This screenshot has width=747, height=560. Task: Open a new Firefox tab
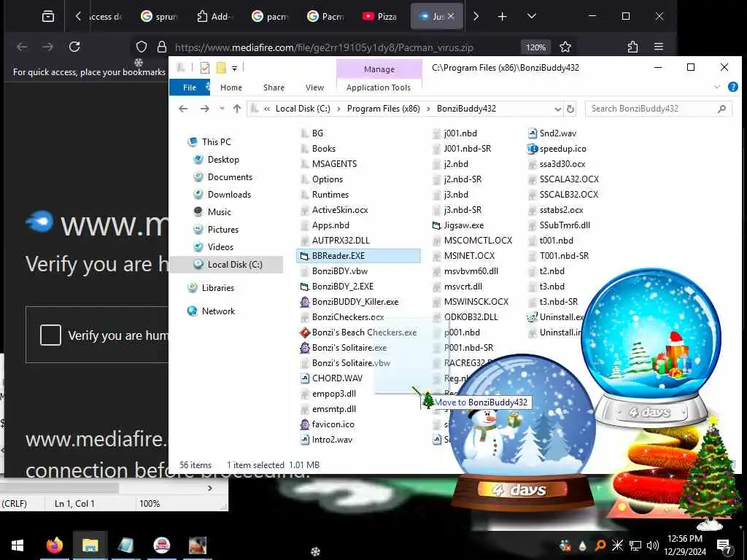[x=502, y=17]
